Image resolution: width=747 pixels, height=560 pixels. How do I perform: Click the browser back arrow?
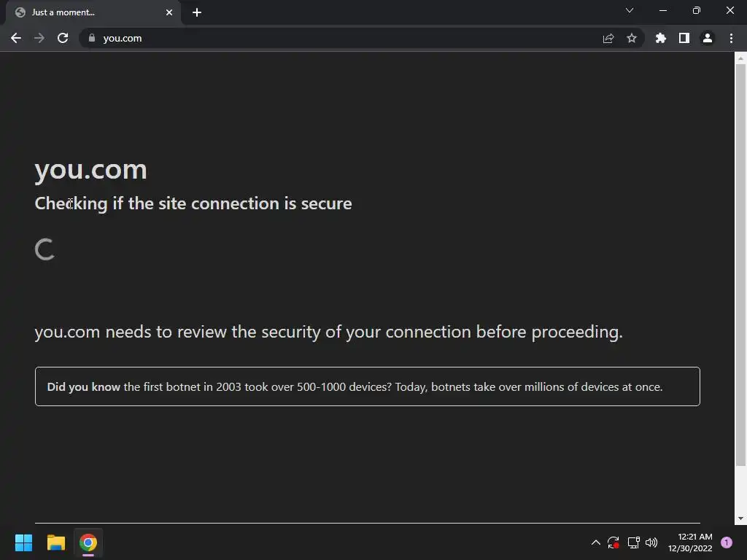[x=16, y=38]
